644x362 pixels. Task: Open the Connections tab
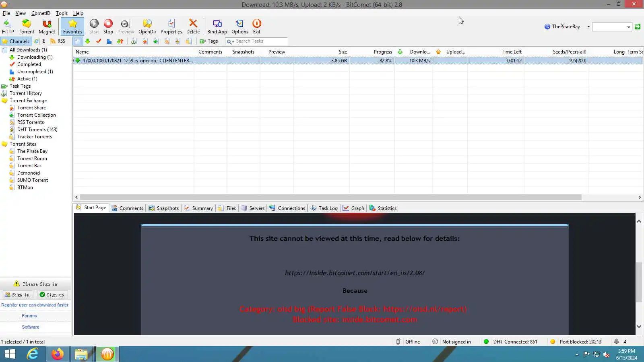[287, 208]
